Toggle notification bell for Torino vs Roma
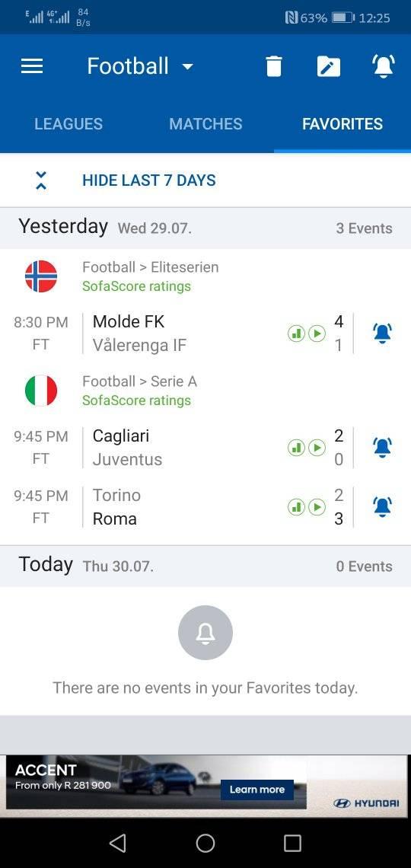 tap(382, 506)
